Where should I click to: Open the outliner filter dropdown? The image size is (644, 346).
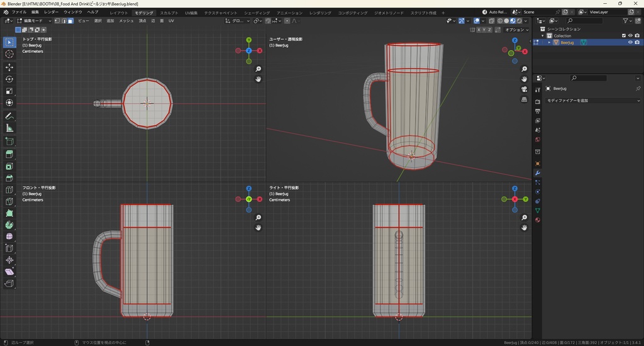627,21
